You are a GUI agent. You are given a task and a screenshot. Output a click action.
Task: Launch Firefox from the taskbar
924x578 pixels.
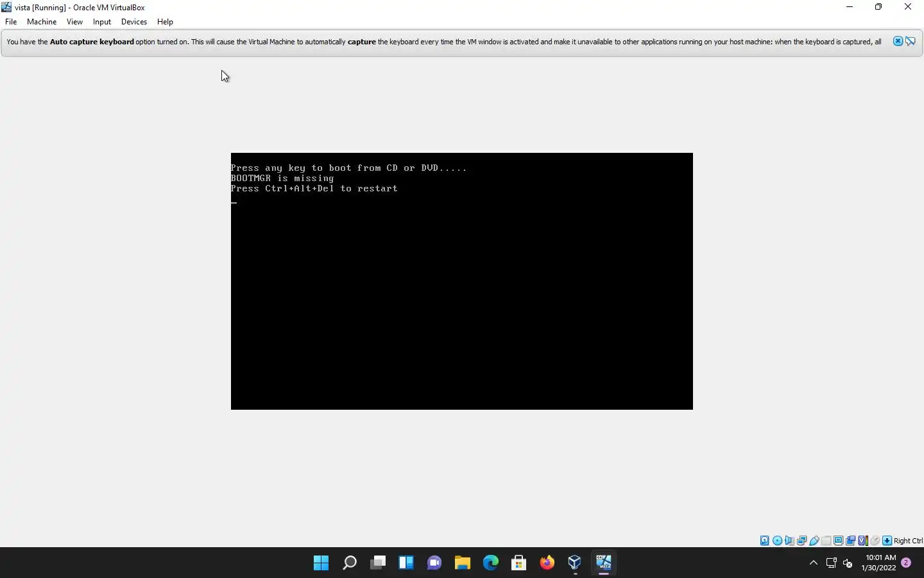pos(547,563)
